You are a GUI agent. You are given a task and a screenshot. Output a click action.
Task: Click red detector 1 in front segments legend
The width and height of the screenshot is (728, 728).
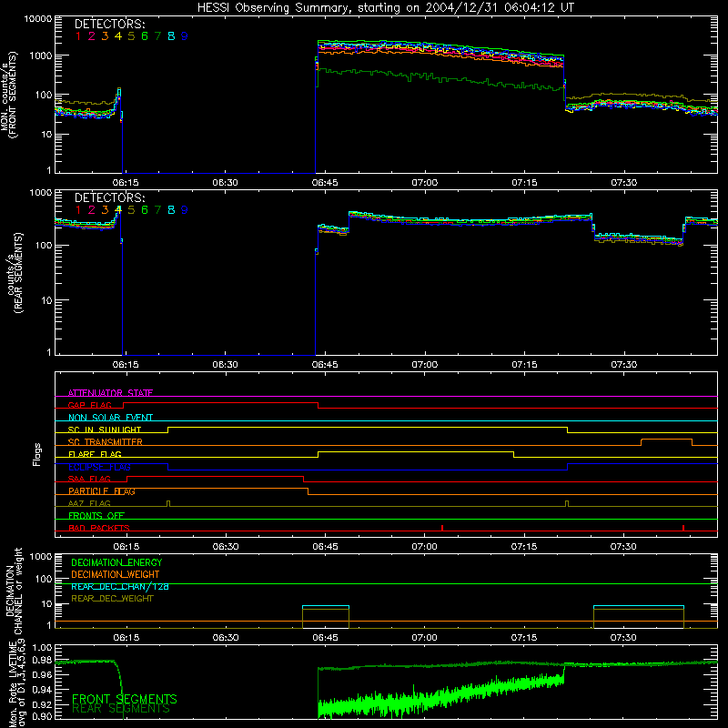pos(78,36)
